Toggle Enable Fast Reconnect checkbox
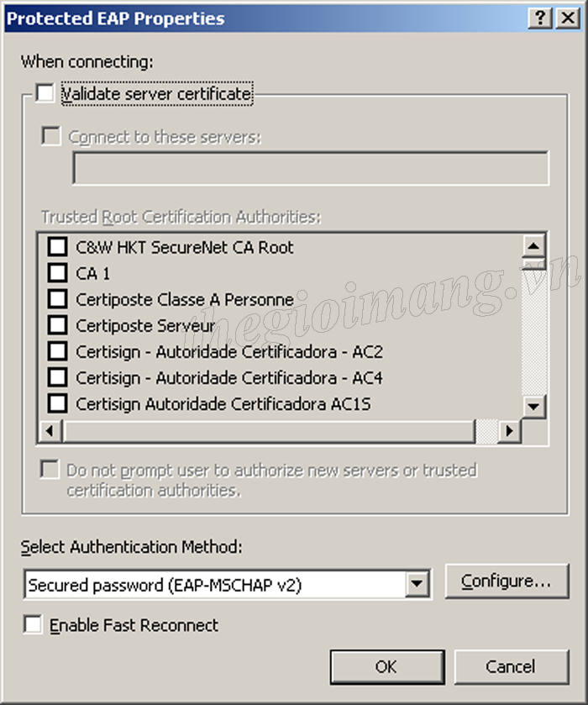Viewport: 588px width, 705px height. coord(33,624)
